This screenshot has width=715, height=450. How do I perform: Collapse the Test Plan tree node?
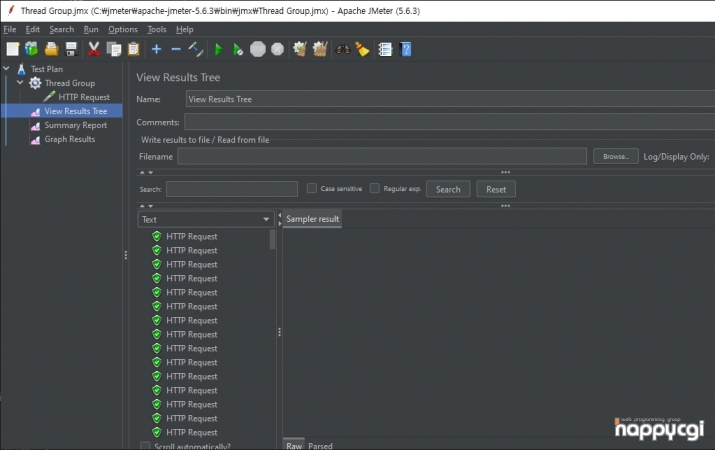pos(6,68)
